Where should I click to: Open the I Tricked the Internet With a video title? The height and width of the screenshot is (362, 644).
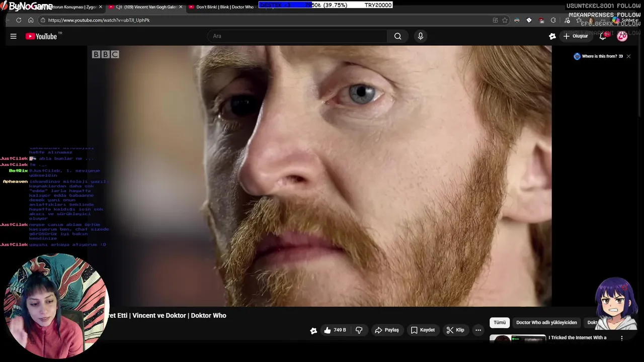pyautogui.click(x=578, y=338)
